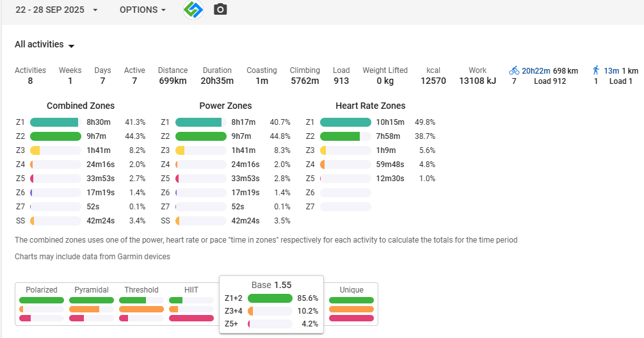The height and width of the screenshot is (338, 644).
Task: Expand the OPTIONS dropdown menu
Action: tap(143, 10)
